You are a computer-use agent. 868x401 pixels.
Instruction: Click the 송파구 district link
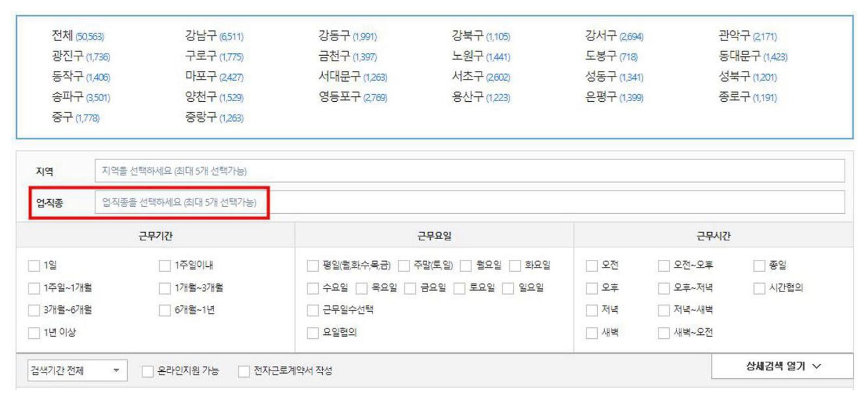(x=81, y=97)
